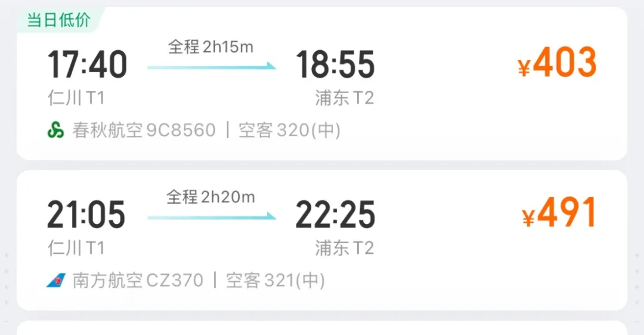Select the 21:05 departure time
Screen dimensions: 644x335
[86, 214]
